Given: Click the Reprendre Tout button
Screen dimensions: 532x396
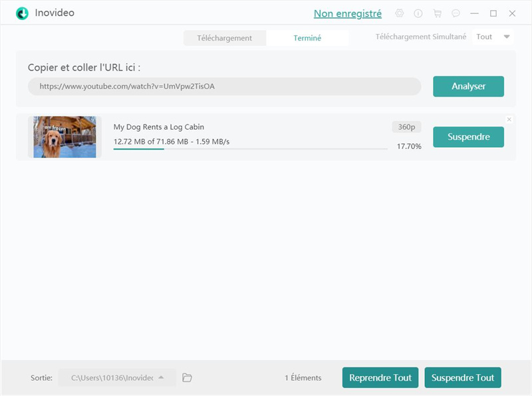Looking at the screenshot, I should click(380, 377).
